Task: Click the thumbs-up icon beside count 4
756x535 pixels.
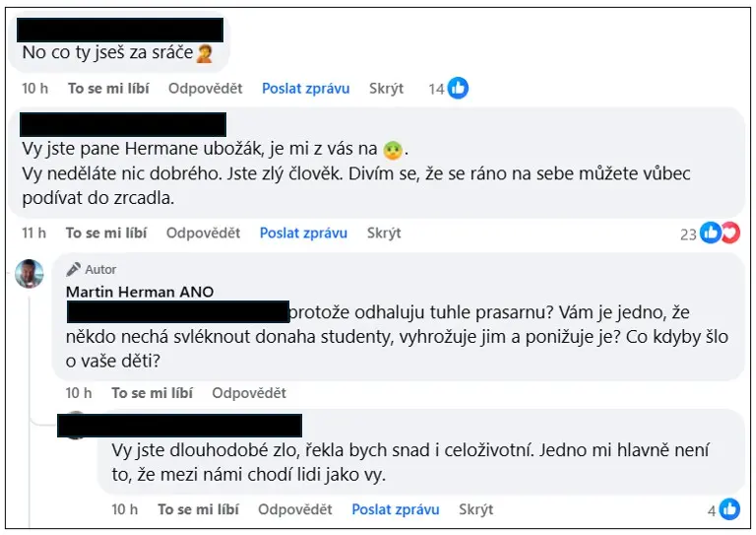Action: click(x=729, y=509)
